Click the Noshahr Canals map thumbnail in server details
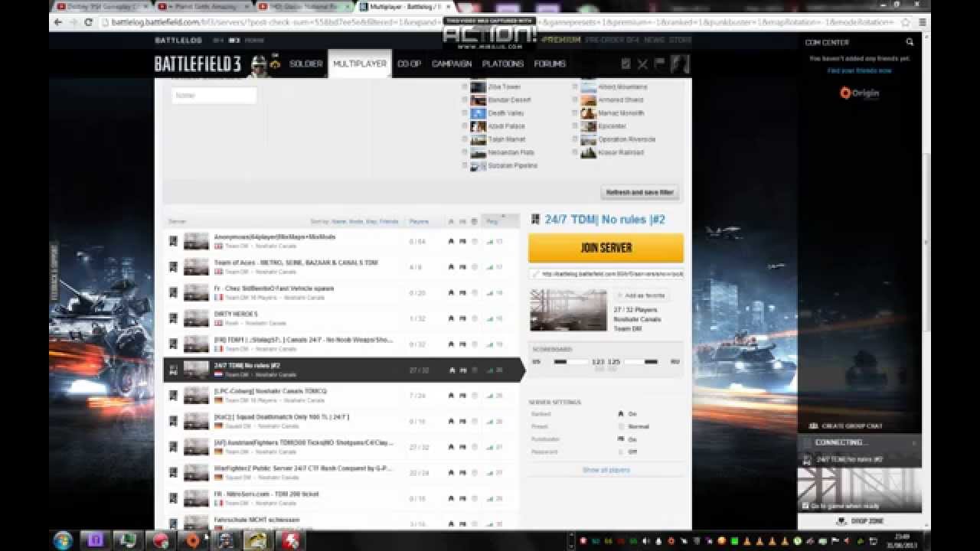 [x=568, y=311]
